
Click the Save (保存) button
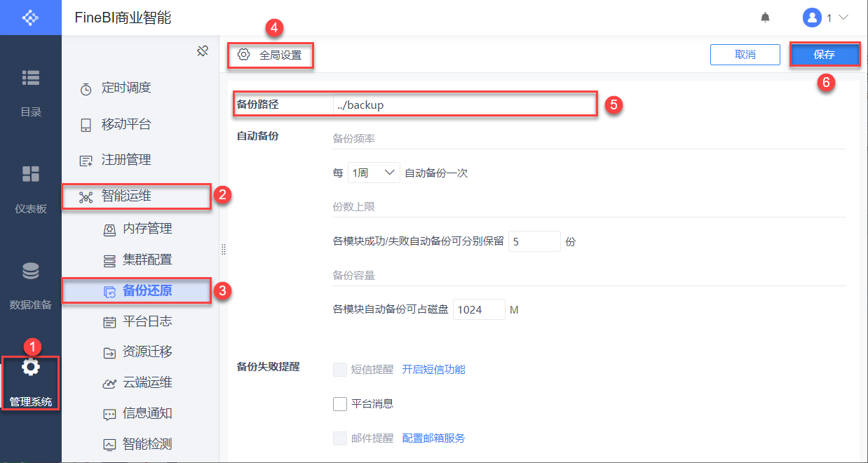tap(825, 55)
